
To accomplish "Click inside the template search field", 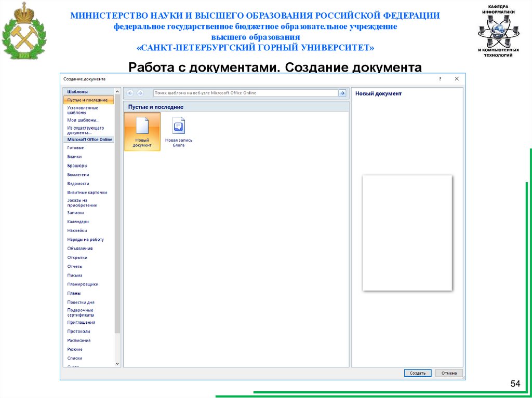I will click(245, 93).
